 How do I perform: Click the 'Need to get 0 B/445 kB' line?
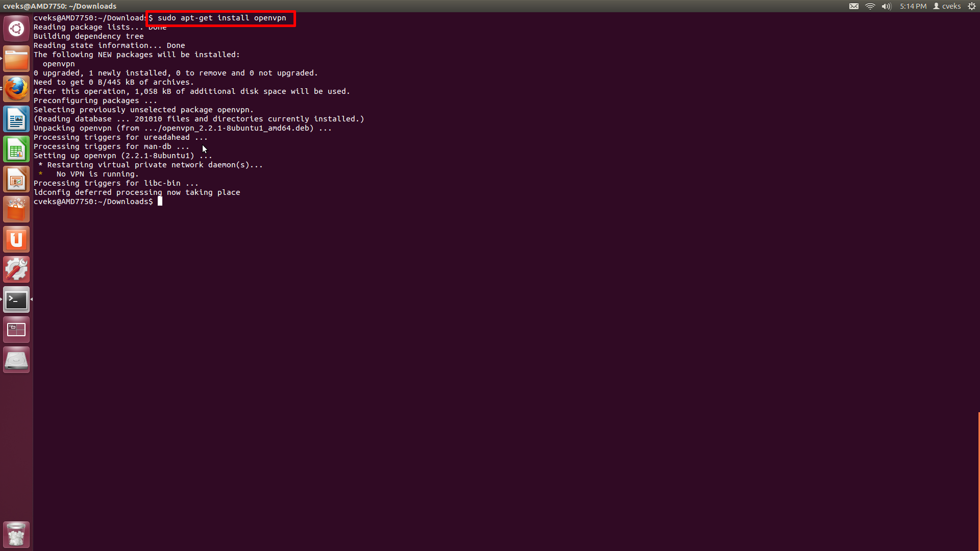pyautogui.click(x=114, y=82)
